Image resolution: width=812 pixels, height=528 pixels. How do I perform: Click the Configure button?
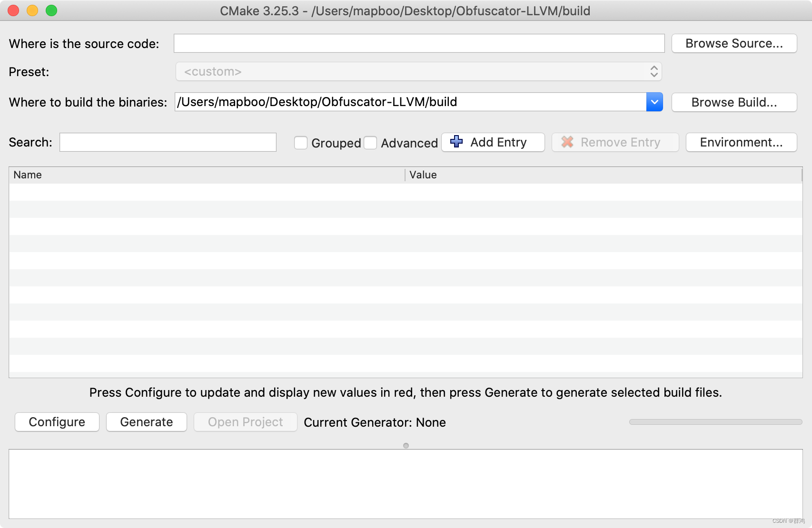pyautogui.click(x=57, y=422)
